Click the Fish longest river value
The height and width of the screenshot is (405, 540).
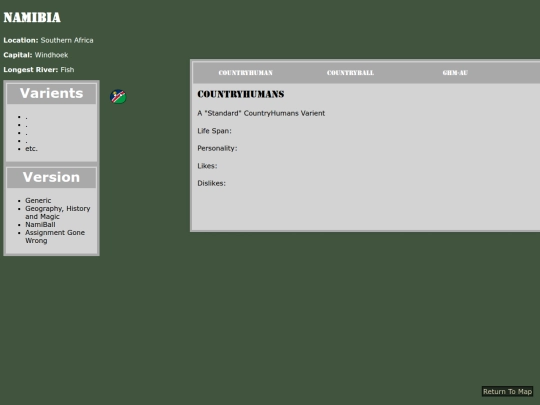[67, 70]
